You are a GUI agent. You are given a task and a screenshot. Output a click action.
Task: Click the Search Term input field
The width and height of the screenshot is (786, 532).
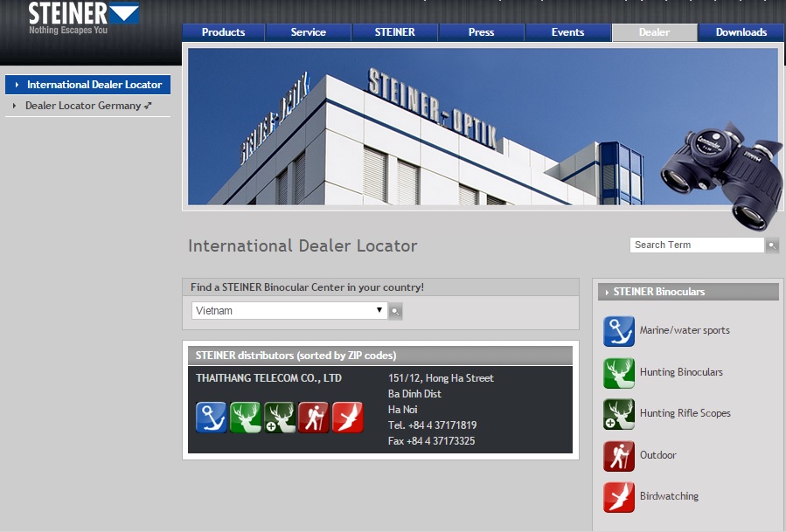[x=697, y=245]
